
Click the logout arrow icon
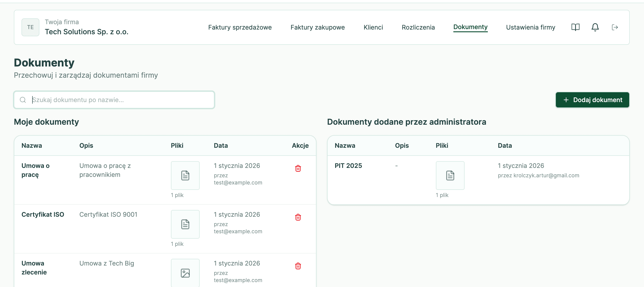pyautogui.click(x=614, y=27)
